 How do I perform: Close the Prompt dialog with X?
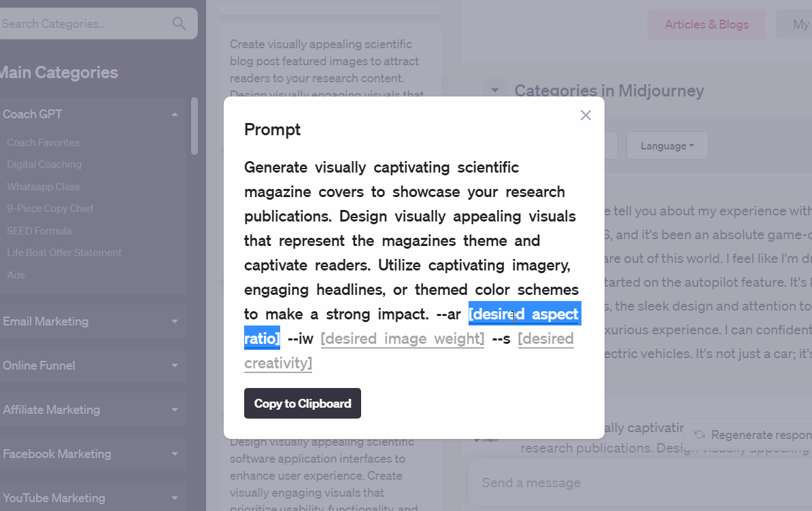pyautogui.click(x=586, y=116)
